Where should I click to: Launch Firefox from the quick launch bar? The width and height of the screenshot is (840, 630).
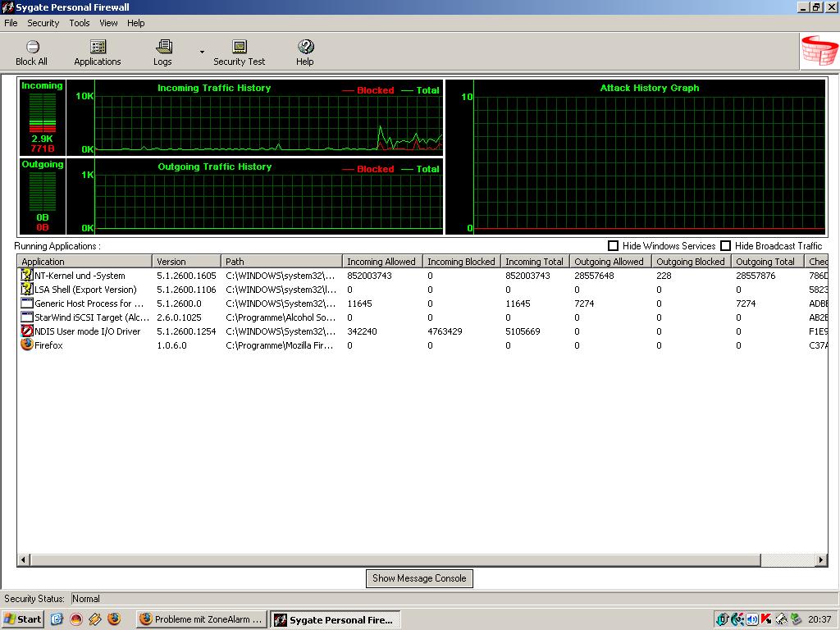click(x=114, y=619)
